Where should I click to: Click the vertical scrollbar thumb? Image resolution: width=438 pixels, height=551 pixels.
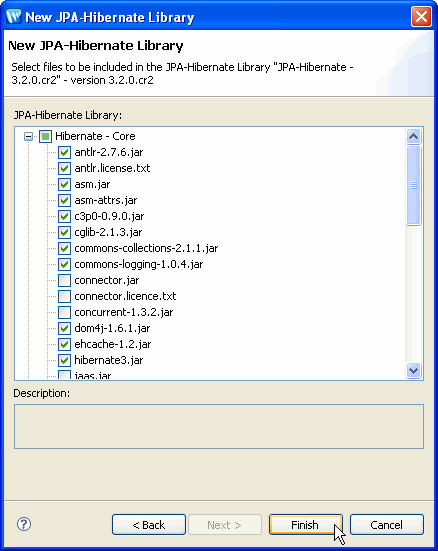413,185
